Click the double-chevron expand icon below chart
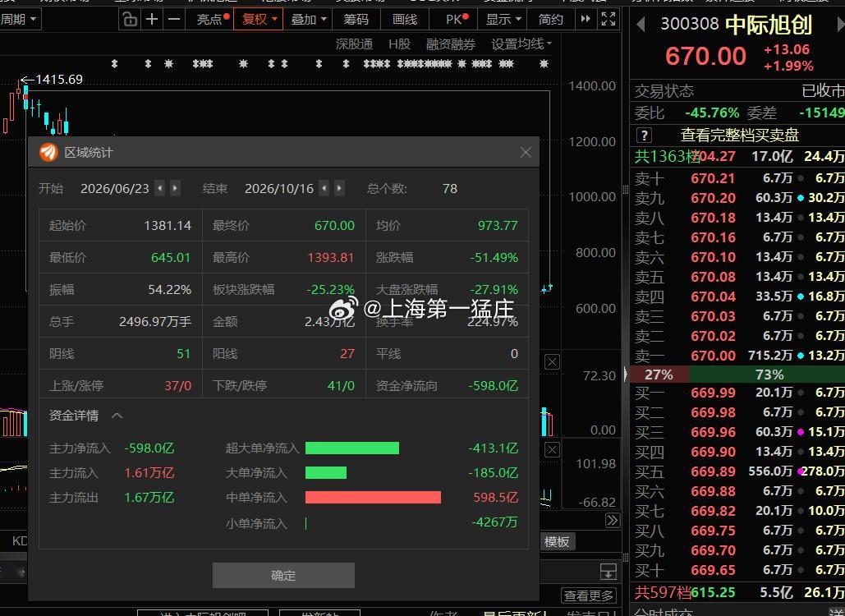The width and height of the screenshot is (845, 616). [x=613, y=520]
